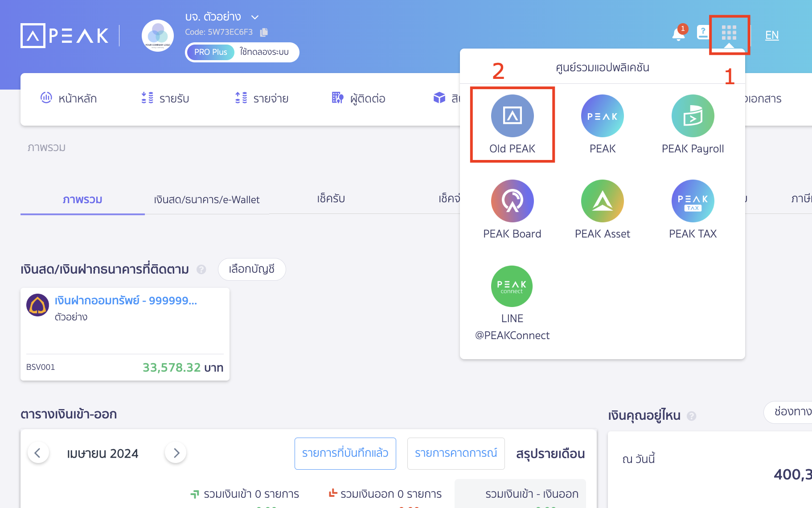Open the Old PEAK application
812x508 pixels.
point(512,124)
